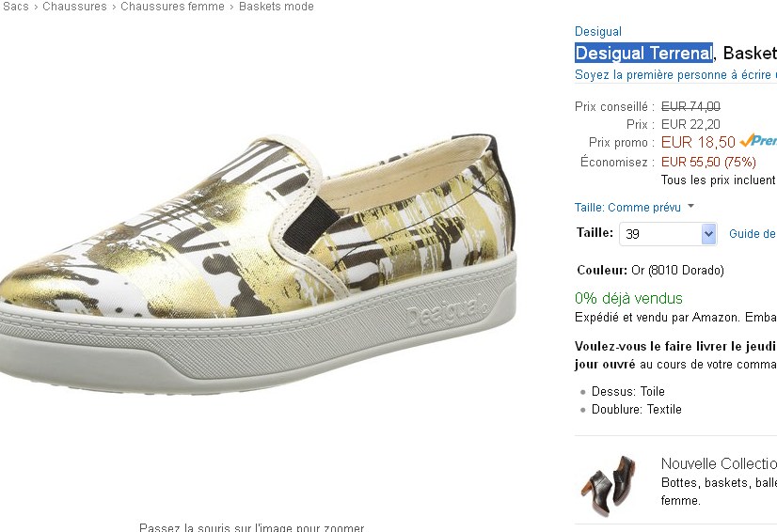Click the Desigual brand link above the title
This screenshot has width=777, height=532.
click(x=598, y=32)
